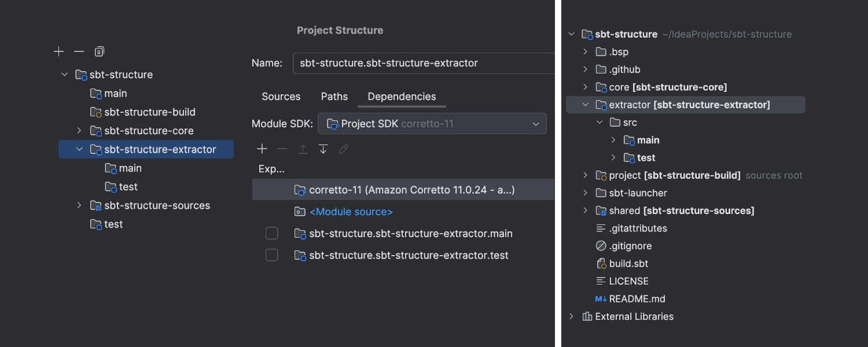Expand sbt-structure-sources module node
This screenshot has width=868, height=347.
click(79, 205)
